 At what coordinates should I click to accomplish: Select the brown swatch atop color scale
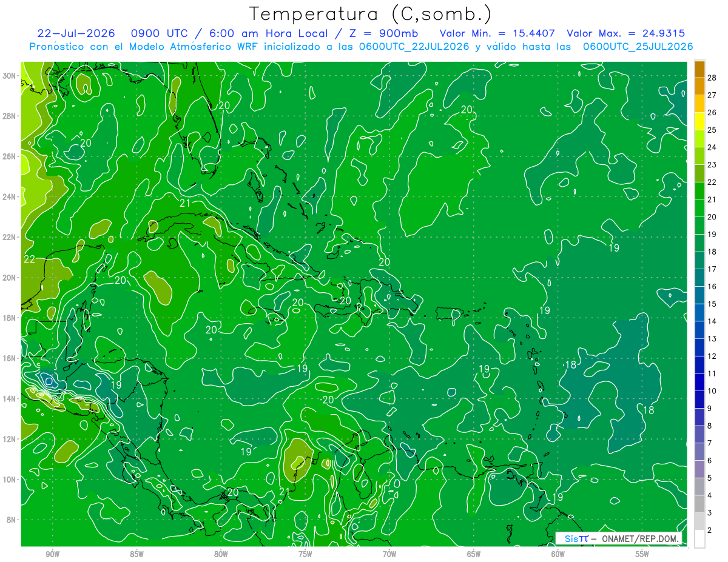[x=699, y=70]
